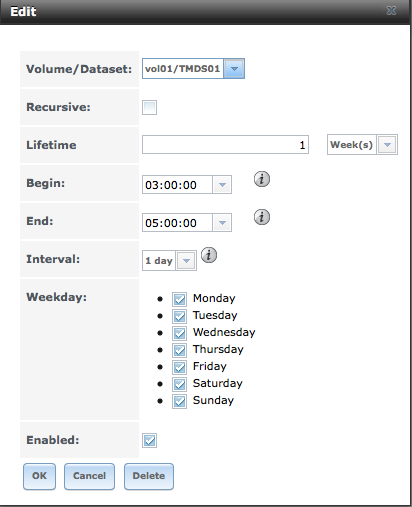Uncheck the Friday weekday checkbox
412x507 pixels.
coord(179,367)
